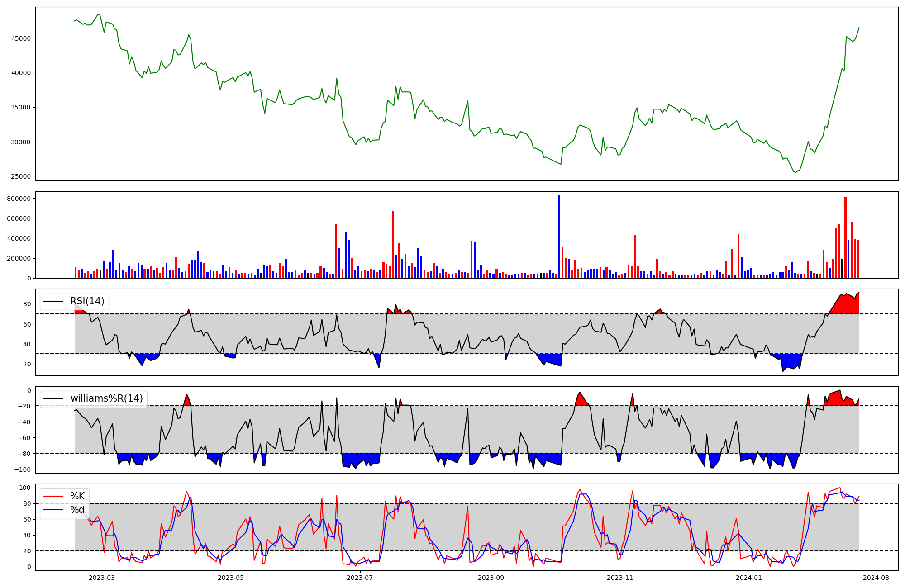The width and height of the screenshot is (905, 588).
Task: Click the -100 label on Williams axis
Action: click(22, 469)
